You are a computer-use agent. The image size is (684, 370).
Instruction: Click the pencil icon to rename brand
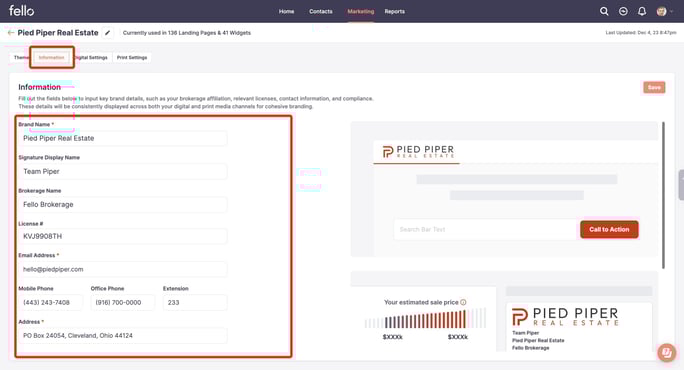click(108, 33)
